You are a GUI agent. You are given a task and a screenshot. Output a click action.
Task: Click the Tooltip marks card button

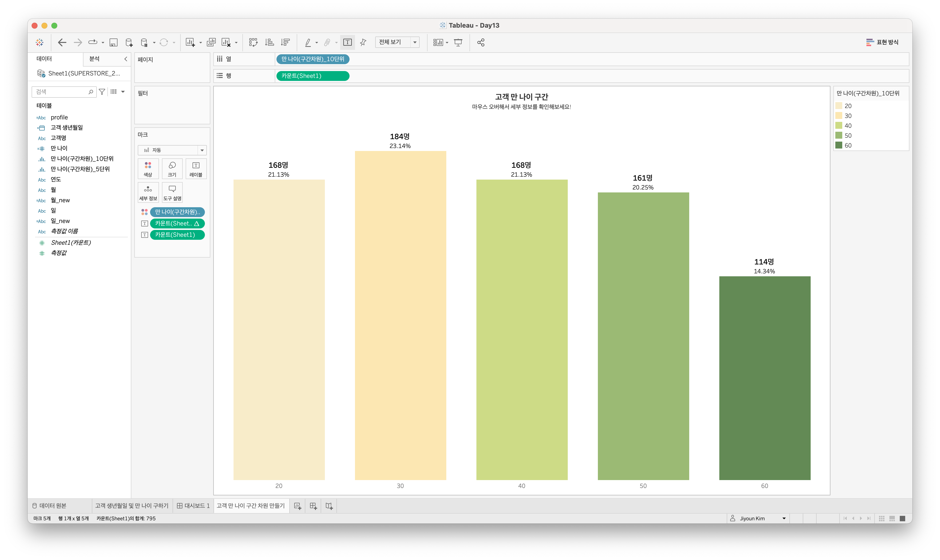tap(172, 192)
